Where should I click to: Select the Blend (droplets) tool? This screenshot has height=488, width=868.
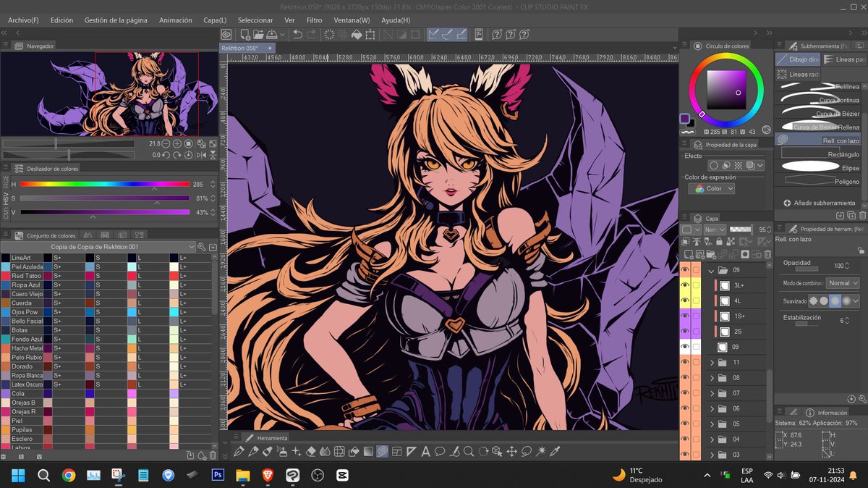click(x=325, y=451)
